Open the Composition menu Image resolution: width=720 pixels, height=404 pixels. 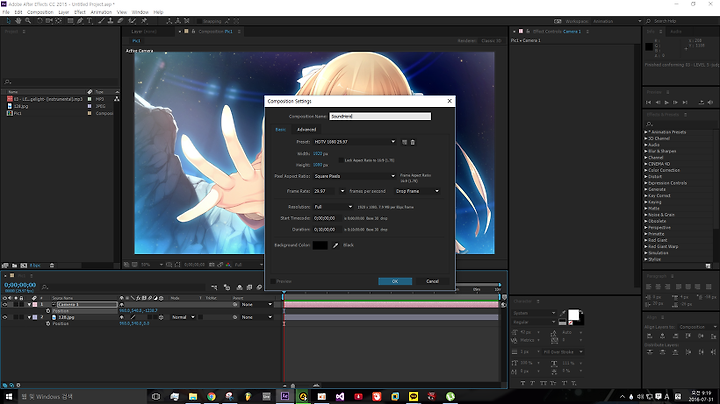40,12
